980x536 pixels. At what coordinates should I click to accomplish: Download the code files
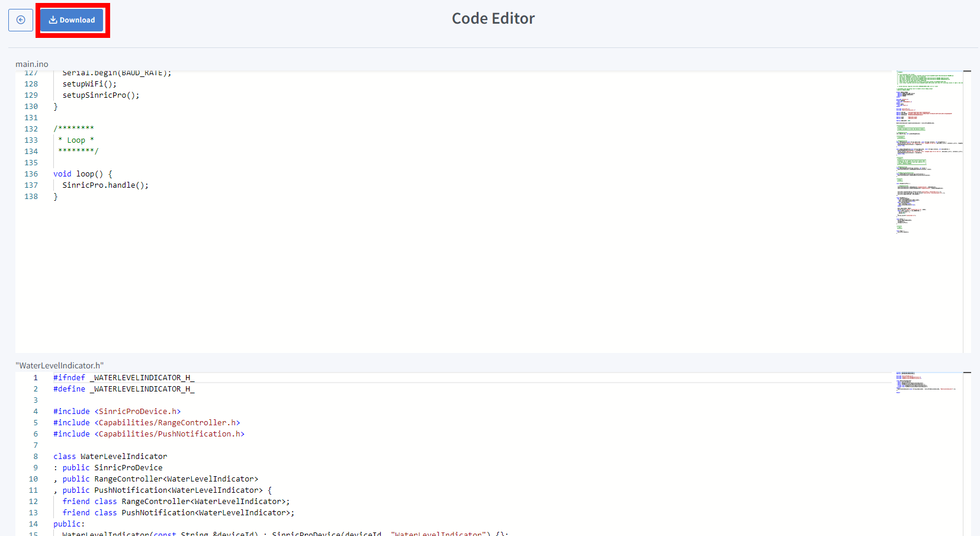[72, 20]
